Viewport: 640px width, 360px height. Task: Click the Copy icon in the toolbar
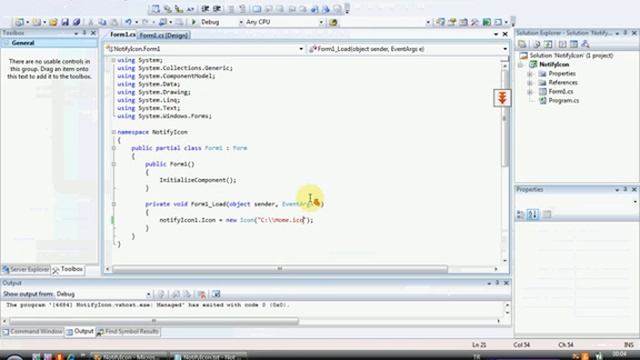[x=102, y=22]
